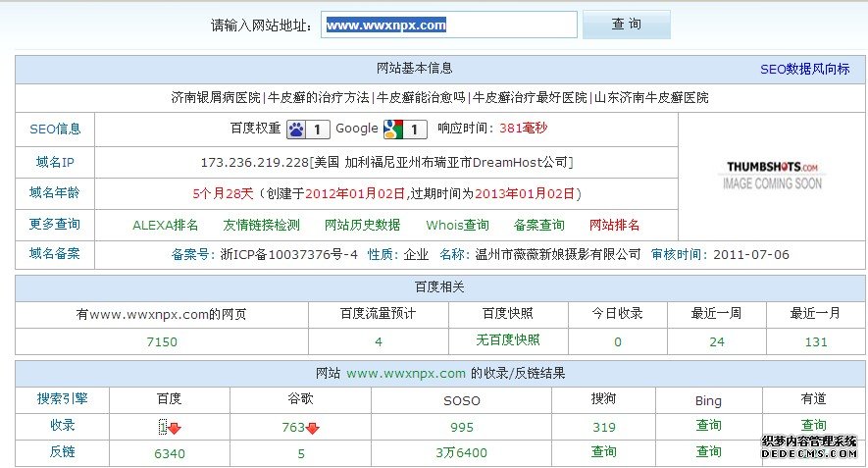Click the 更多查询 row label
The width and height of the screenshot is (868, 468).
[x=55, y=225]
